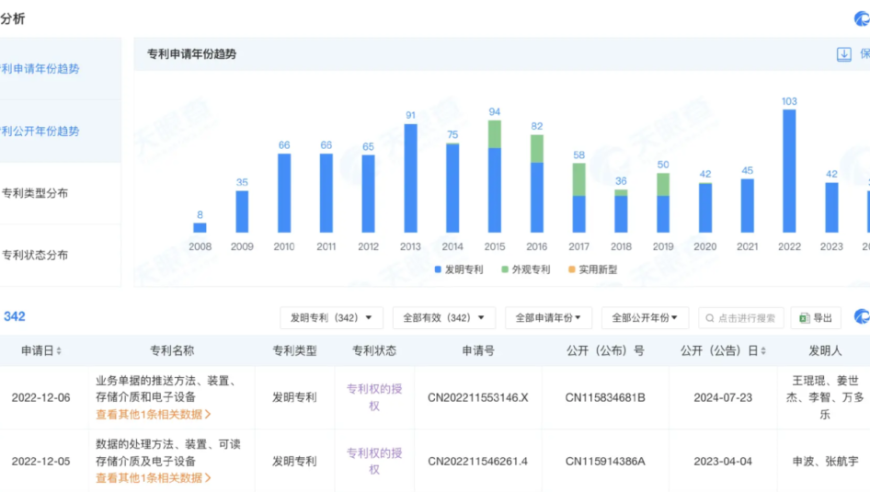Click the Excel export icon
The image size is (870, 492).
pyautogui.click(x=804, y=318)
